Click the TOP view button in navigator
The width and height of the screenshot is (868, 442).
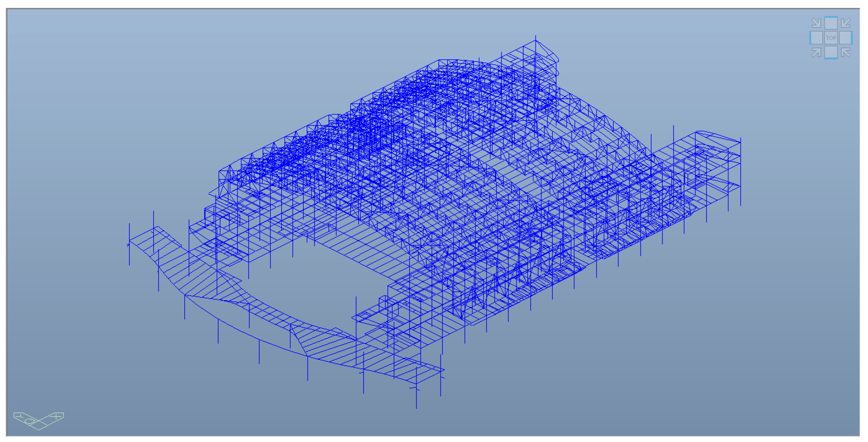pos(831,38)
